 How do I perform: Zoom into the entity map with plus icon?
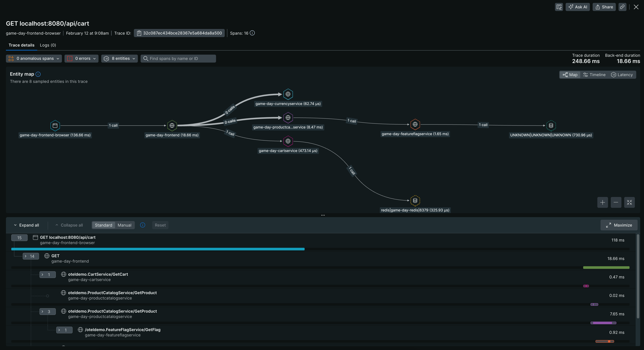(603, 202)
